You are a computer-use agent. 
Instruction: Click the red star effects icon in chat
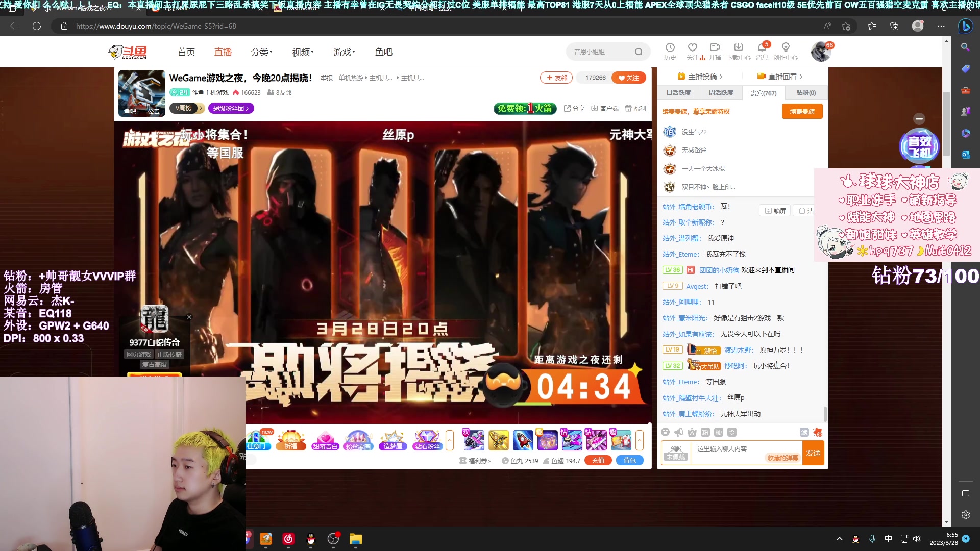[818, 432]
